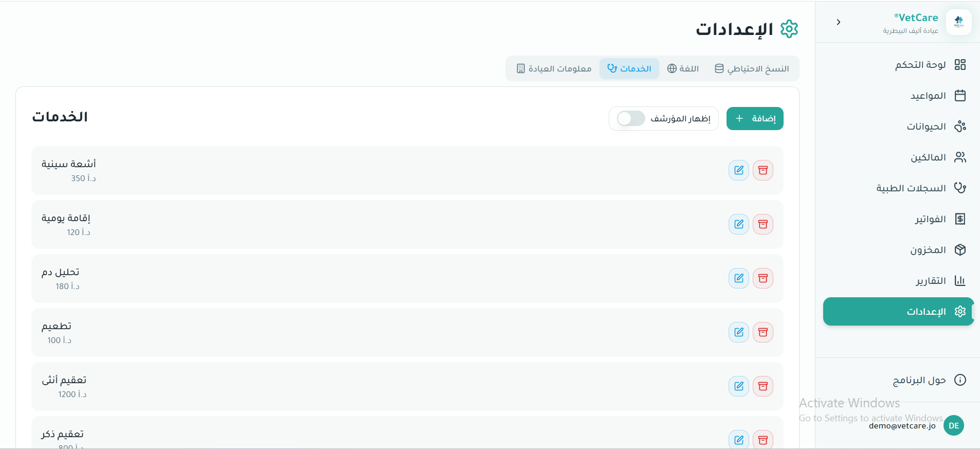Toggle إظهار المؤرشف switch
Image resolution: width=980 pixels, height=449 pixels.
pos(631,119)
